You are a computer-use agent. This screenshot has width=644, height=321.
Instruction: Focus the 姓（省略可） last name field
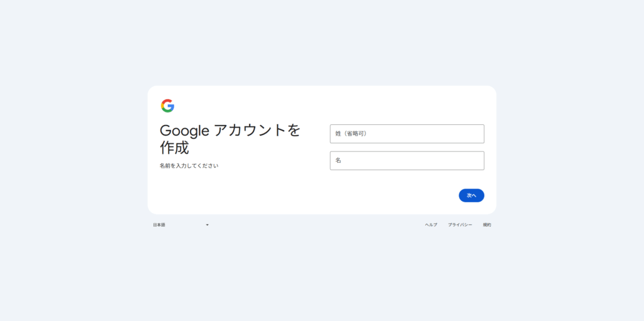(x=407, y=134)
